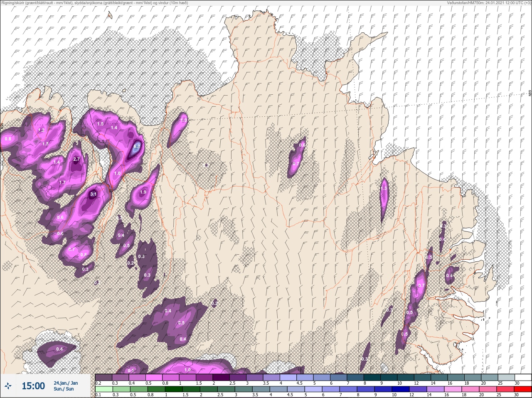The height and width of the screenshot is (398, 532).
Task: Click the 2.7 precipitation value on map
Action: tap(76, 159)
